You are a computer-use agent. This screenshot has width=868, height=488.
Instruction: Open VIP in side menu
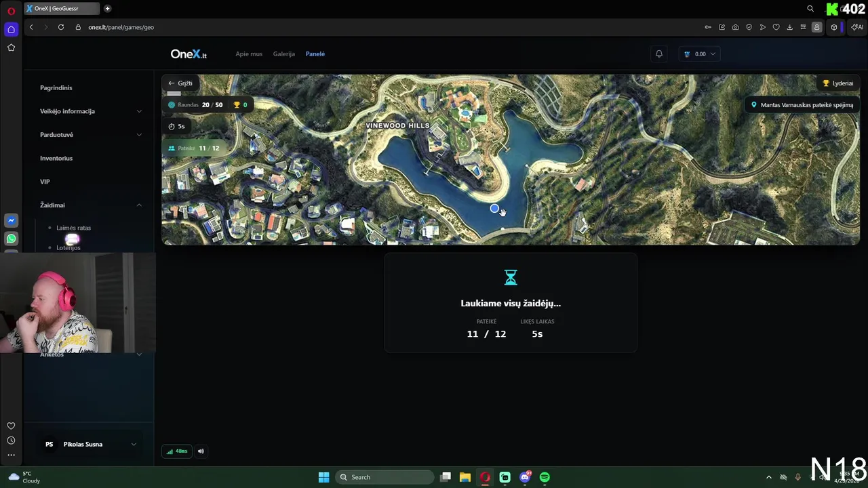pyautogui.click(x=45, y=182)
